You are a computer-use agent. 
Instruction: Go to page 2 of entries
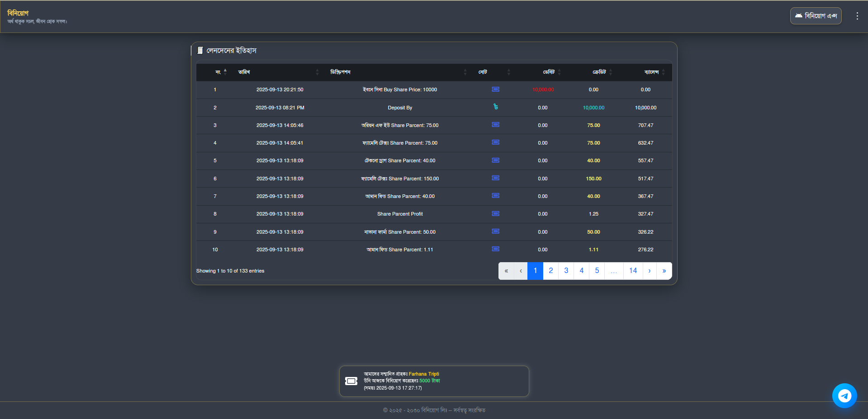click(x=550, y=271)
